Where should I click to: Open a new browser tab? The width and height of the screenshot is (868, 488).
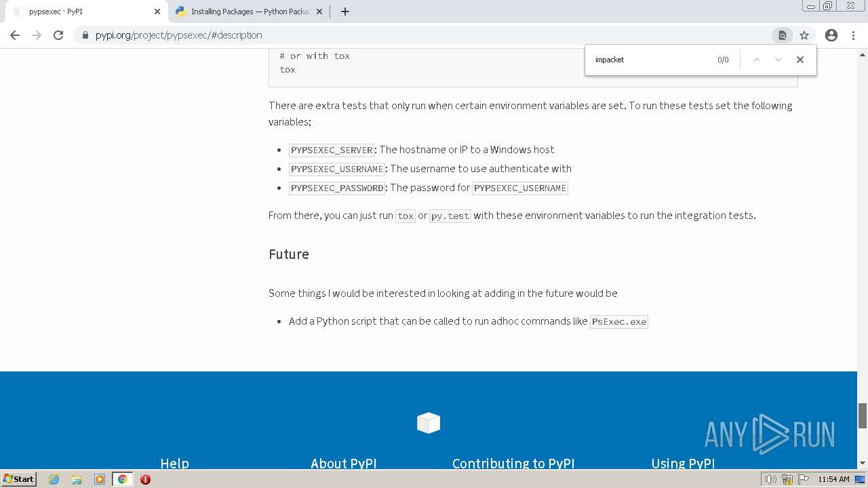[344, 12]
